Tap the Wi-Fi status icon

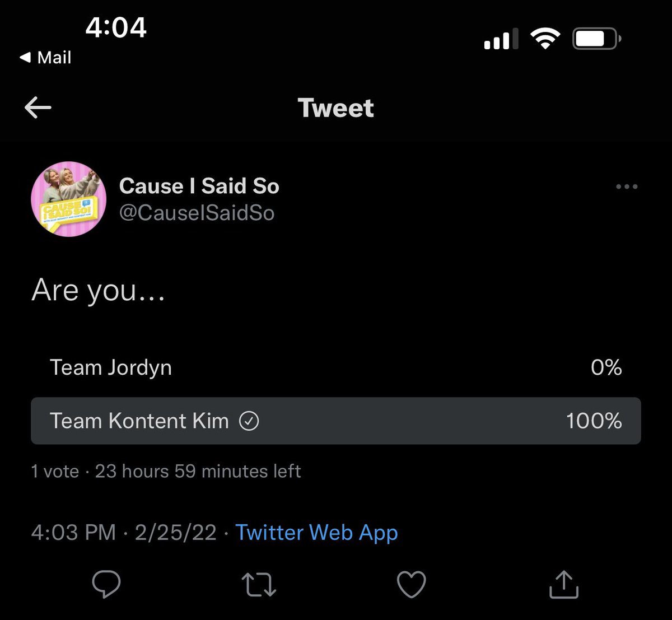pos(545,39)
